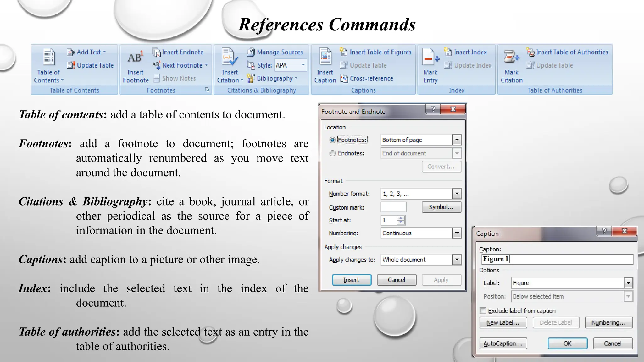Click the AutoCaption button
Image resolution: width=644 pixels, height=362 pixels.
point(503,343)
